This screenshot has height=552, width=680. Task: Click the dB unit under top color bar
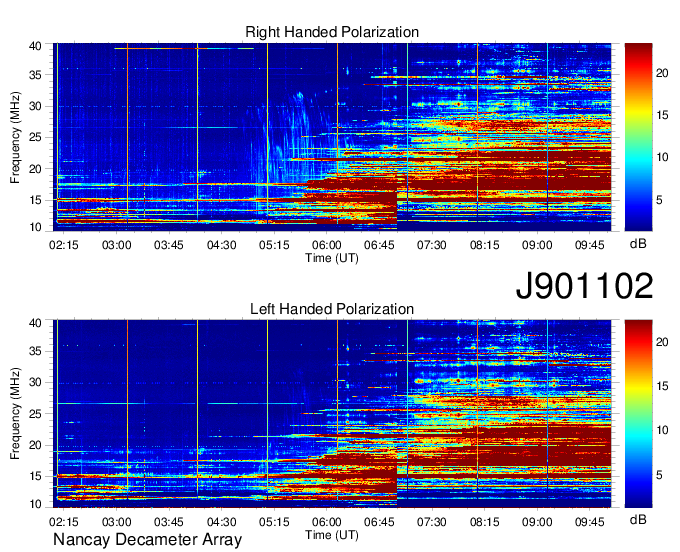[638, 244]
